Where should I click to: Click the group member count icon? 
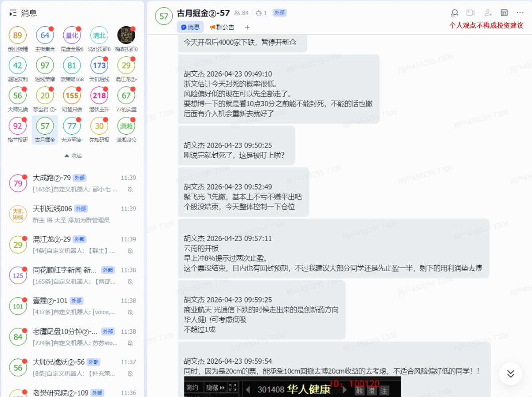241,13
